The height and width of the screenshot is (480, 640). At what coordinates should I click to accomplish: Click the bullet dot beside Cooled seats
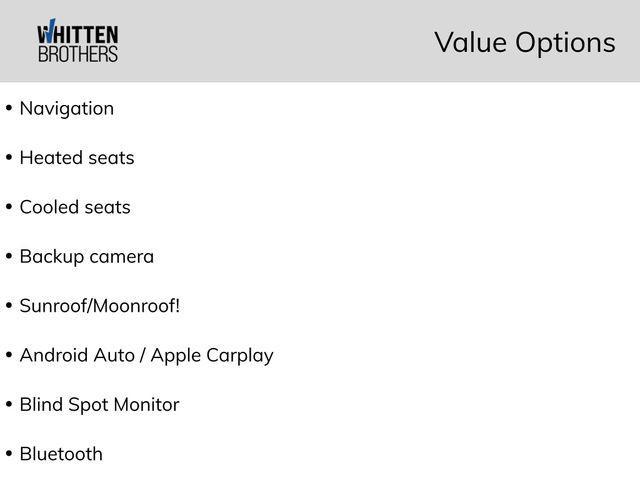click(x=8, y=207)
